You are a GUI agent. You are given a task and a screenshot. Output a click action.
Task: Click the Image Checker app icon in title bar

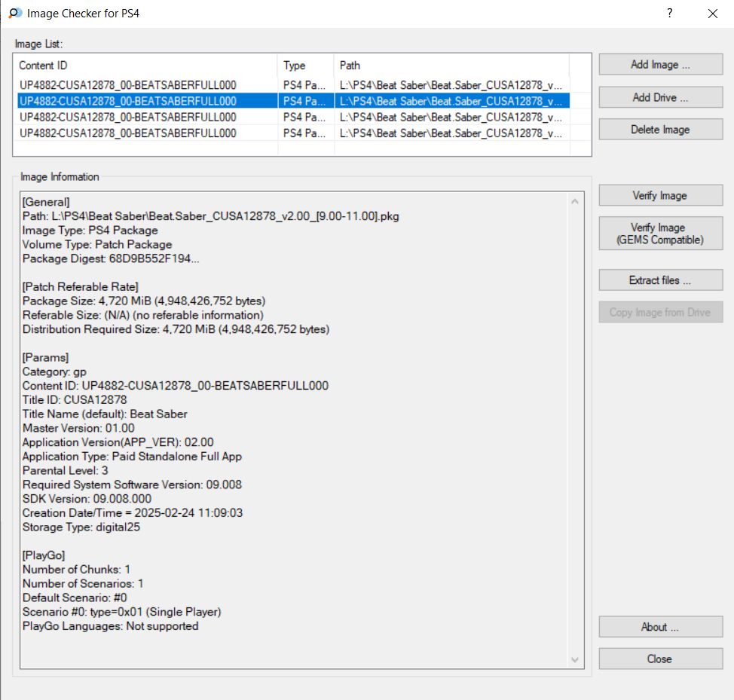coord(14,14)
